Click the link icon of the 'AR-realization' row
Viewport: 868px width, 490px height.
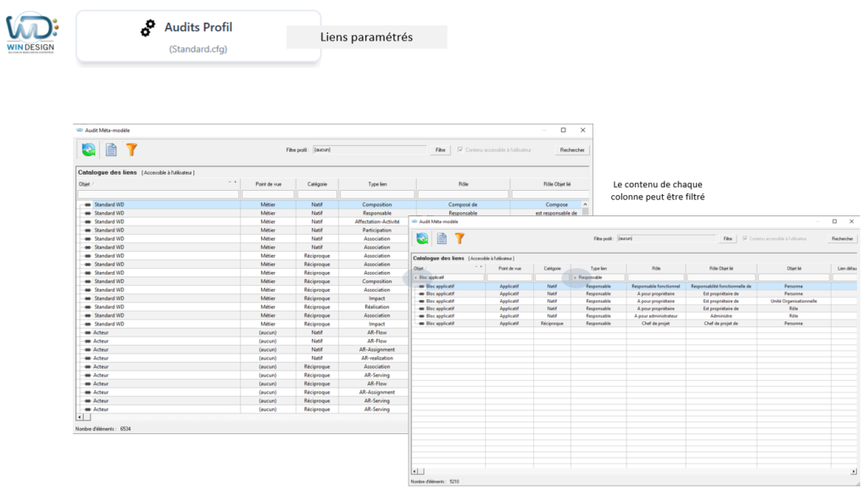87,359
